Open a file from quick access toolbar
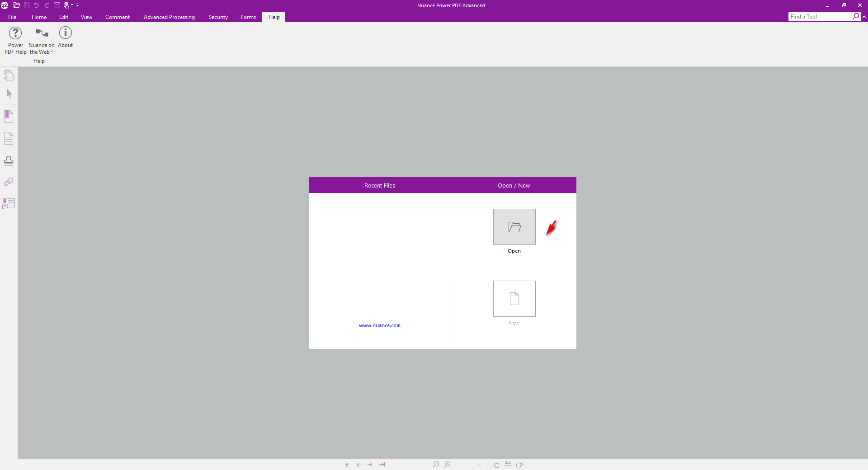Image resolution: width=868 pixels, height=470 pixels. 17,5
